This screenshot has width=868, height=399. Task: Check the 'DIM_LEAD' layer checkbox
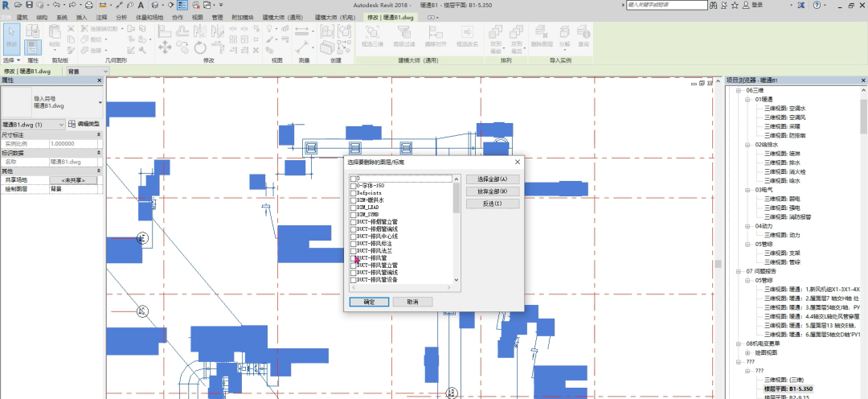coord(353,208)
